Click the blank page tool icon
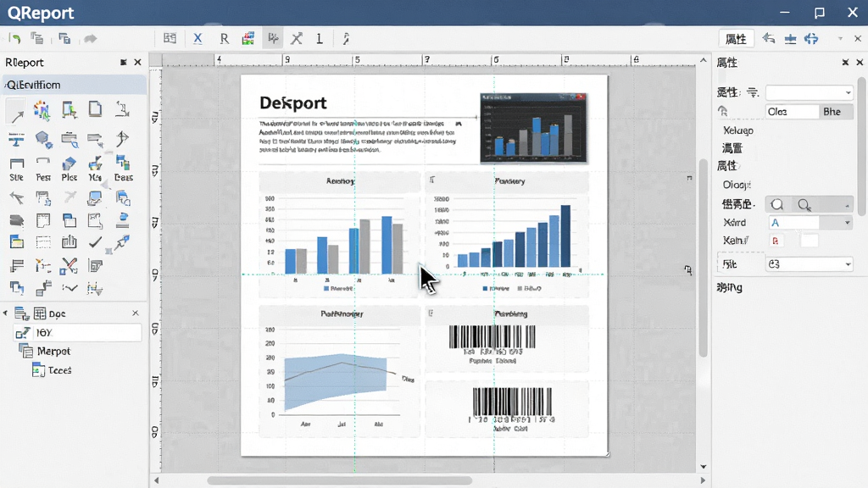Image resolution: width=868 pixels, height=488 pixels. [x=95, y=108]
